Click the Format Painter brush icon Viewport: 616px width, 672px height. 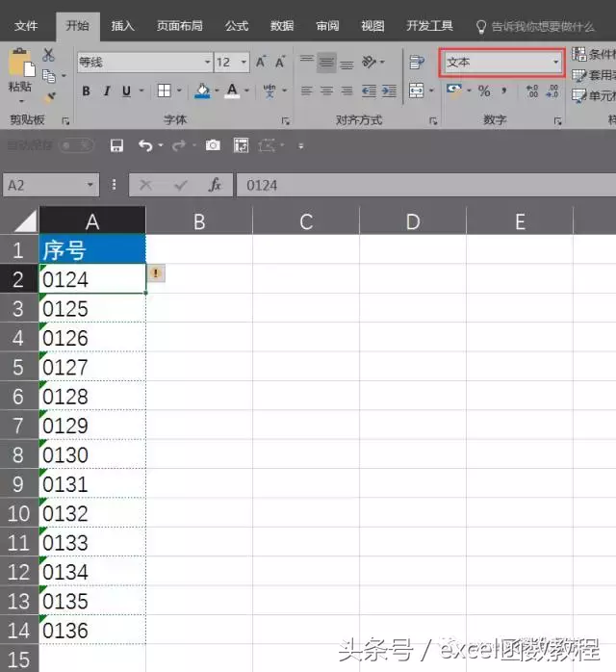pos(50,97)
